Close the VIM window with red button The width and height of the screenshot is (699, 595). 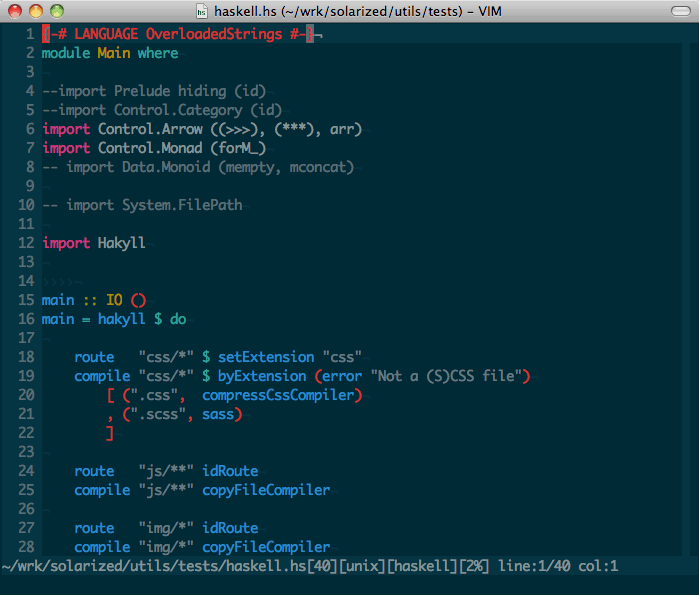coord(15,11)
